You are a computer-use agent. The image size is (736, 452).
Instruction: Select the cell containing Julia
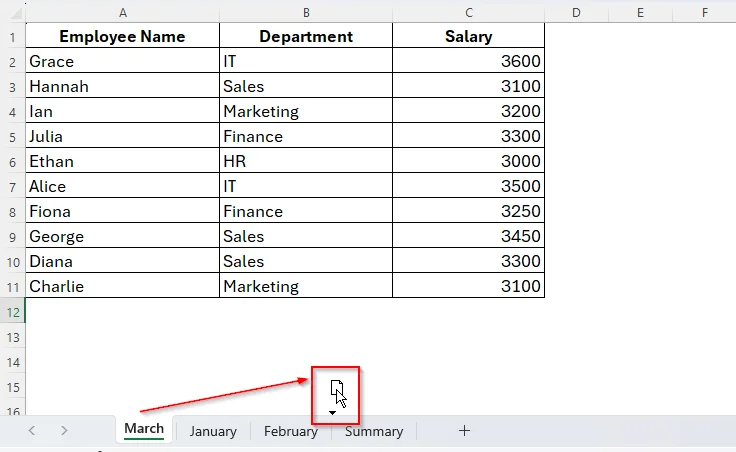pos(123,136)
